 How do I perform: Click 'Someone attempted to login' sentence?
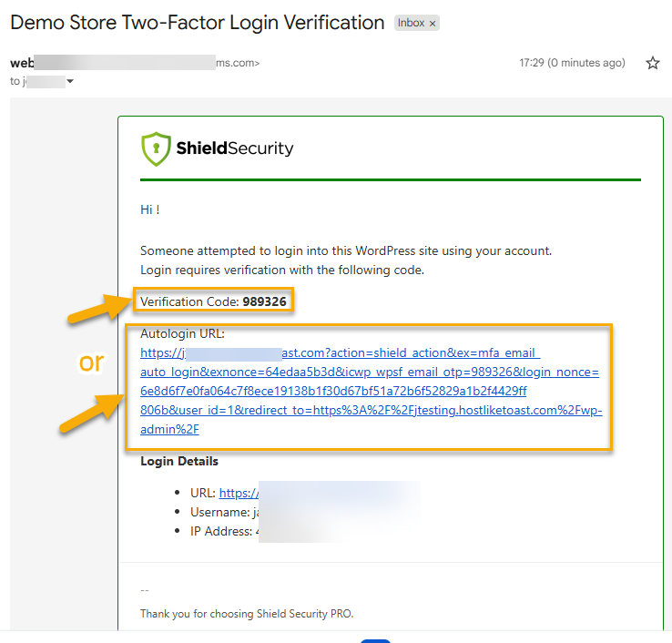(x=346, y=250)
